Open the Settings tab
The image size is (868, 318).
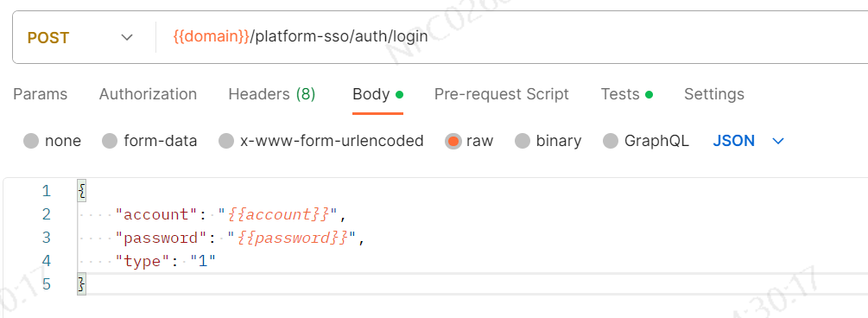[x=714, y=94]
